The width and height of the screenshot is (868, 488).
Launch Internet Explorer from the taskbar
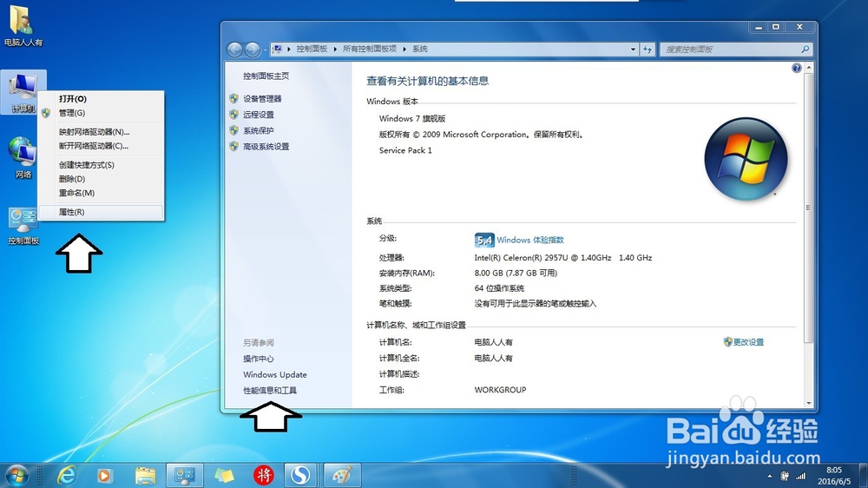coord(67,475)
